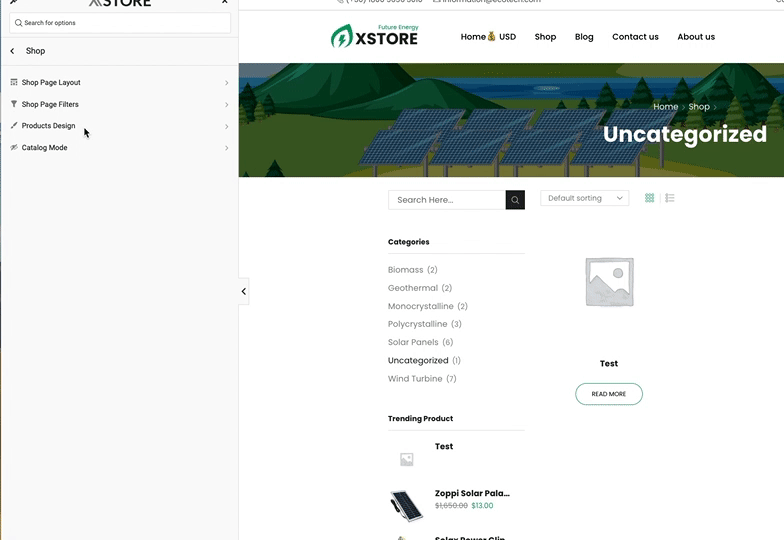Open the Default sorting dropdown
Screen dimensions: 784x540
[584, 198]
